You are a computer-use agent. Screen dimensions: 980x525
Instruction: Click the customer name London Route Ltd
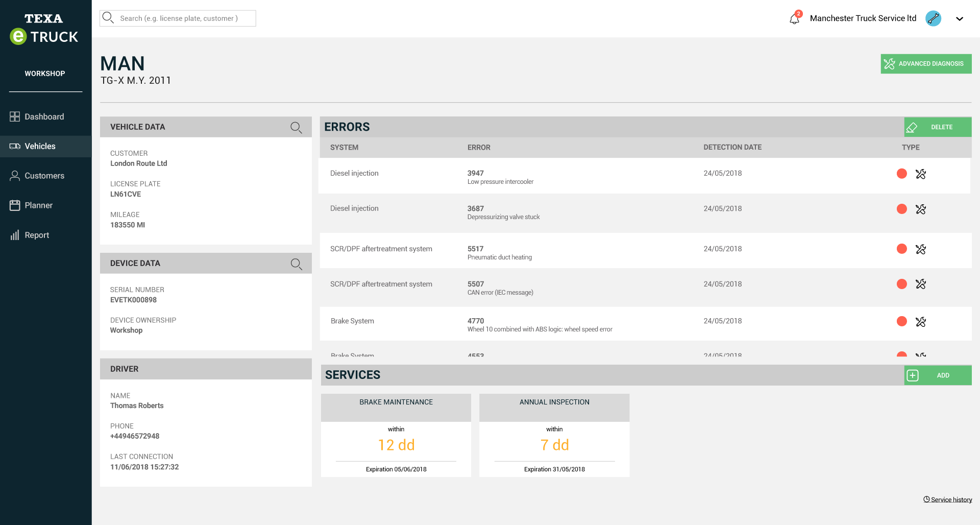[139, 163]
